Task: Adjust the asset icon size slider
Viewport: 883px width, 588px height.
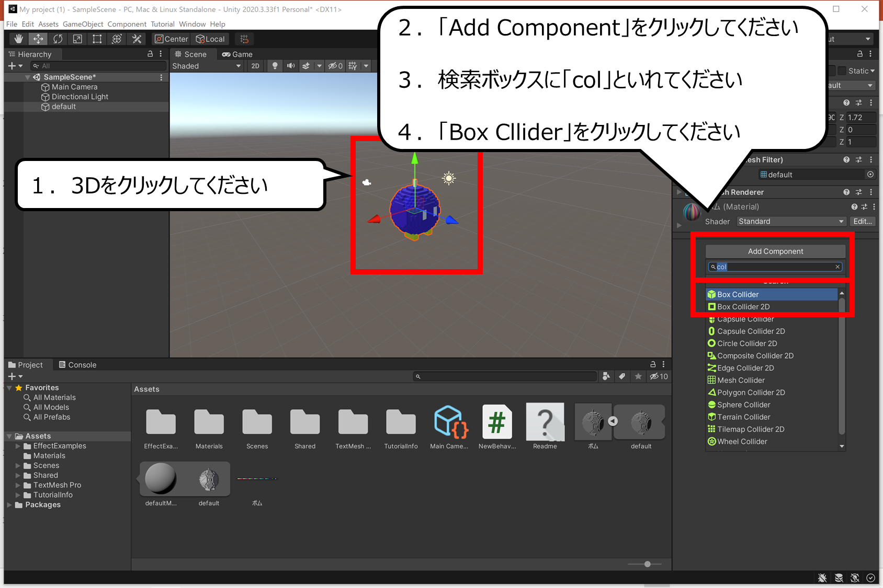Action: pos(647,564)
